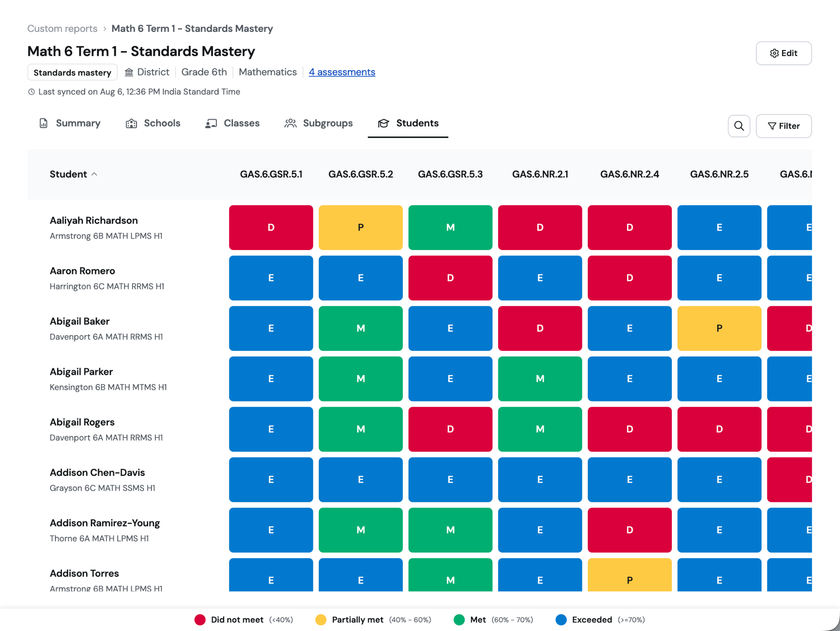Screen dimensions: 840x631
Task: Switch to the Schools tab
Action: click(x=153, y=123)
